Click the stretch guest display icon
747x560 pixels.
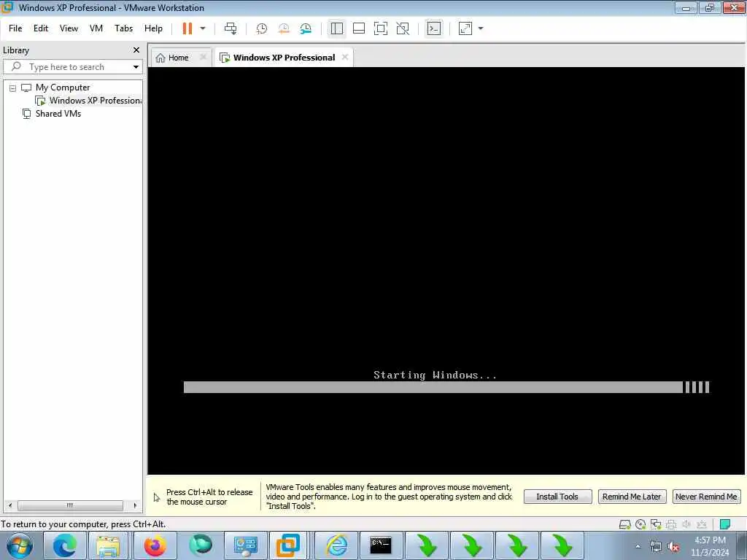465,28
